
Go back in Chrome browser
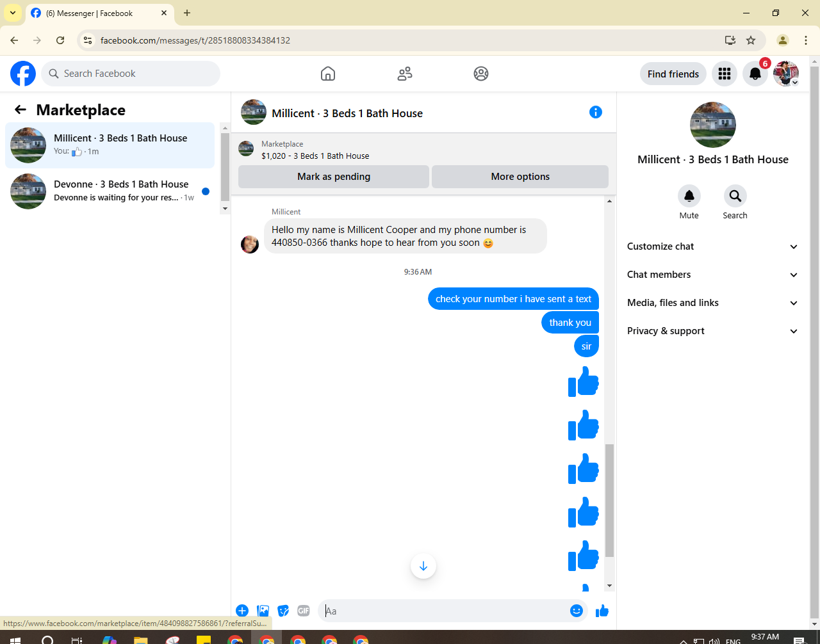coord(14,40)
